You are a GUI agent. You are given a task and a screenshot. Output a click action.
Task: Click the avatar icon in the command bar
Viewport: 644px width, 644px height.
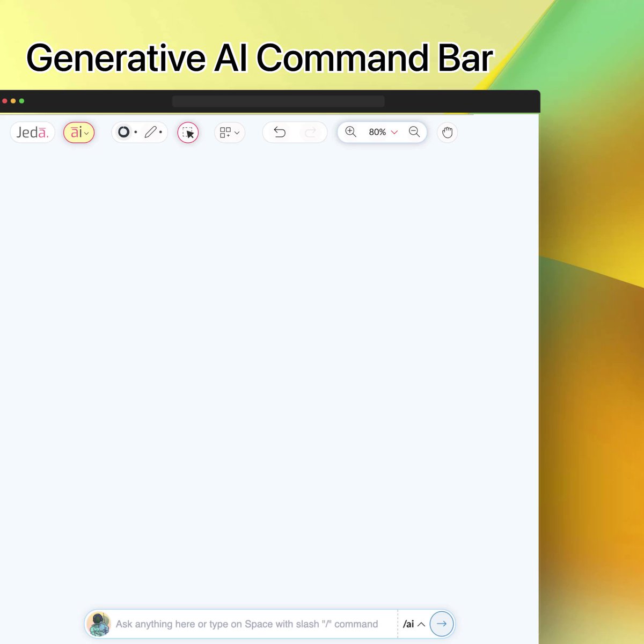click(x=99, y=624)
